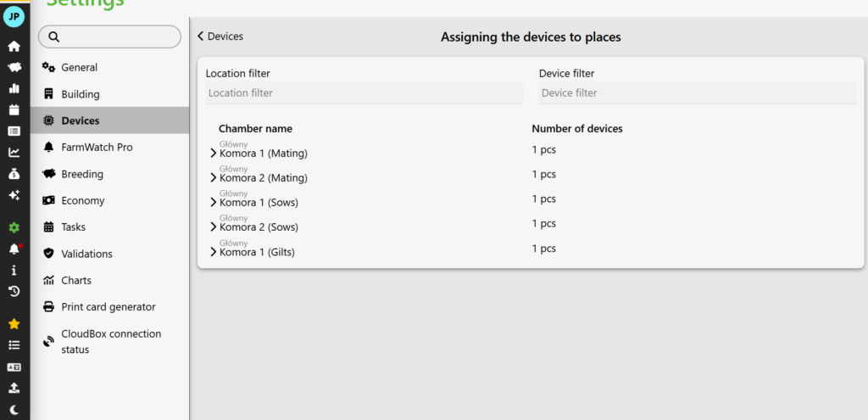This screenshot has width=868, height=420.
Task: Open Charts settings
Action: 109,280
